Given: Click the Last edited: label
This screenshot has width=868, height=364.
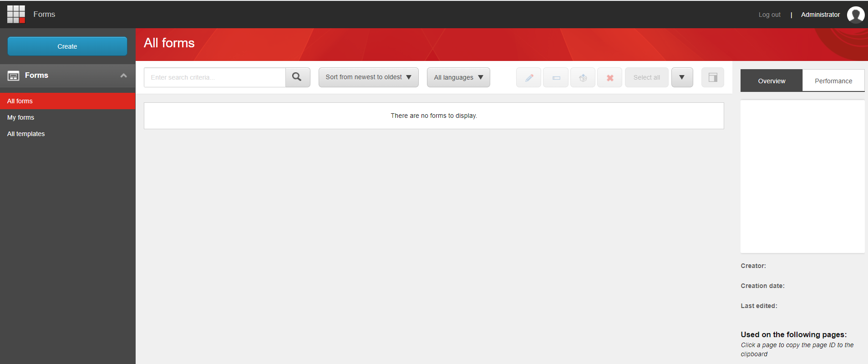Looking at the screenshot, I should click(759, 306).
